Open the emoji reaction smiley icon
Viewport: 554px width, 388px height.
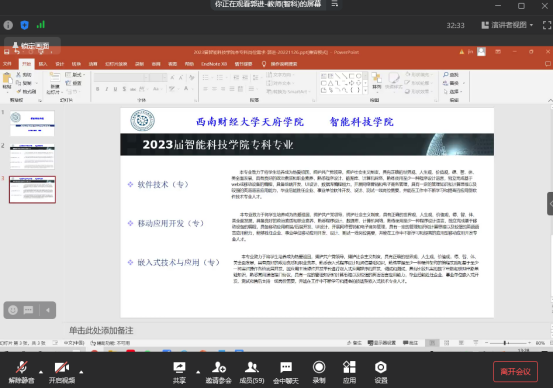pos(13,310)
